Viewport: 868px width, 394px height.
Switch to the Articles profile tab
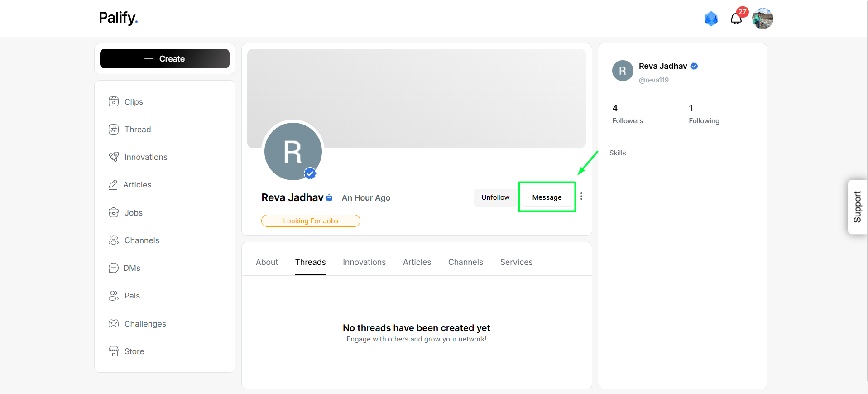[417, 262]
